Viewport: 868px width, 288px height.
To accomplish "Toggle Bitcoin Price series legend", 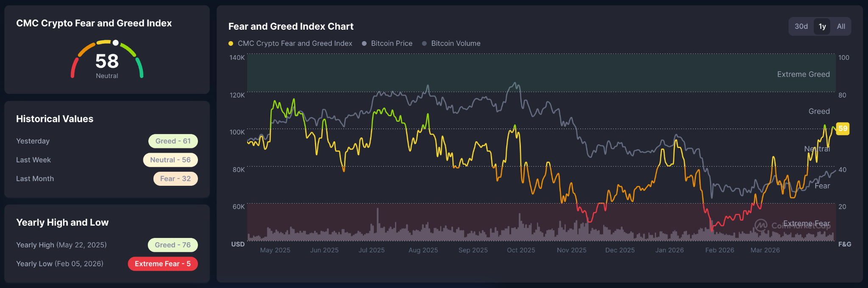I will point(387,43).
